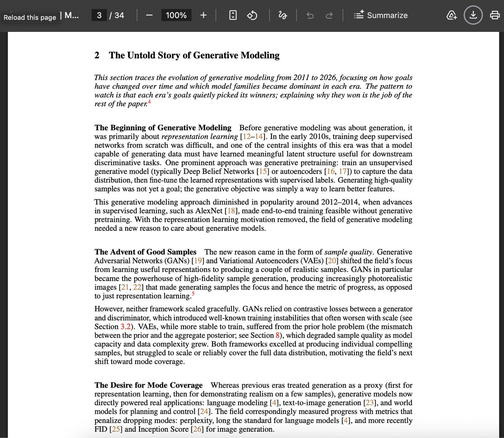
Task: Follow citation 21 for photorealistic images
Action: click(125, 287)
